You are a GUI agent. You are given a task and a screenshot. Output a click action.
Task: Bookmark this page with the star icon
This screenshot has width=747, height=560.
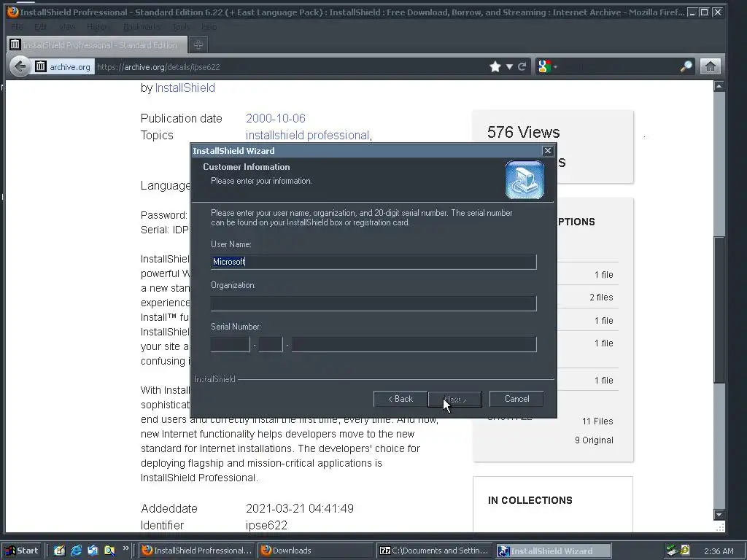(495, 66)
